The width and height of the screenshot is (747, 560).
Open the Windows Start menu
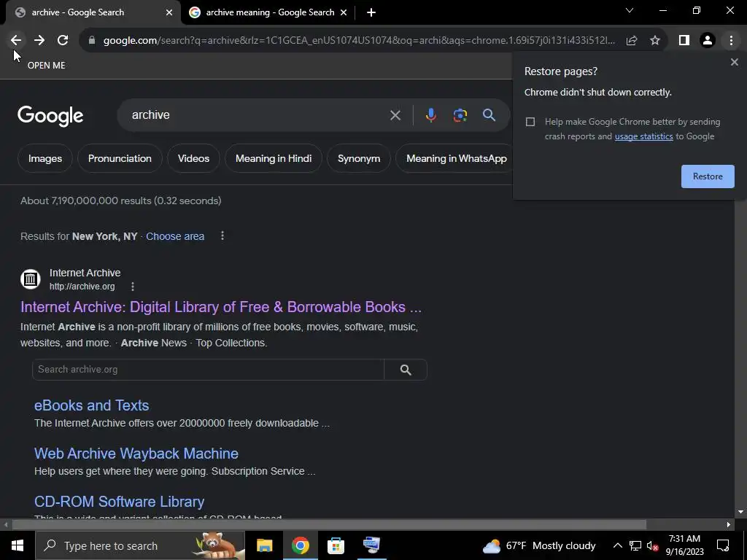[x=18, y=545]
